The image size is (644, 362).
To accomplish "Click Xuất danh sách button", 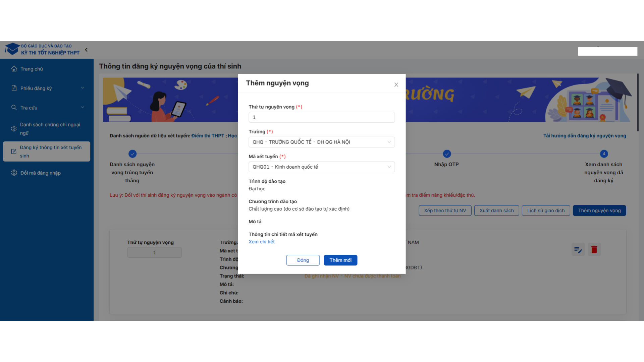I will click(496, 210).
